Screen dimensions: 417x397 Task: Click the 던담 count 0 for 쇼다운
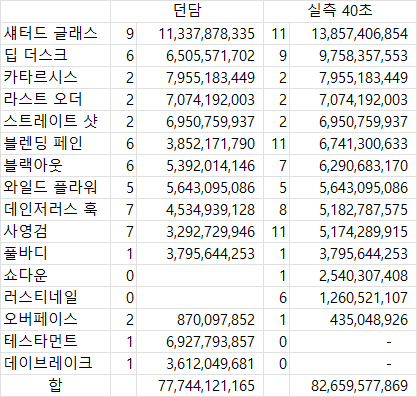124,275
